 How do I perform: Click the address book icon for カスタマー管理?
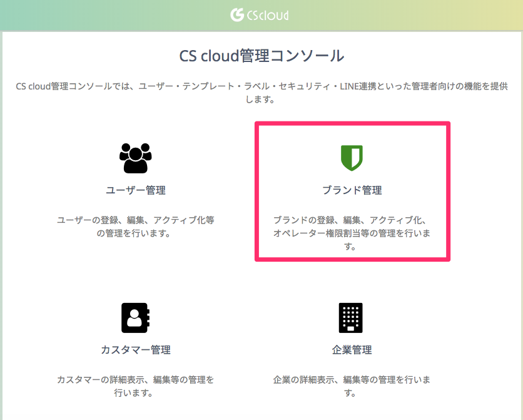coord(135,317)
